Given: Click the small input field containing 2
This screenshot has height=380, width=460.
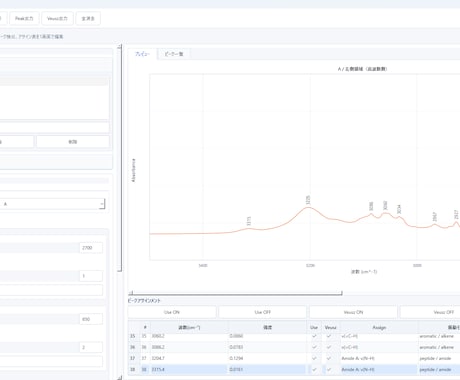Looking at the screenshot, I should coord(91,347).
